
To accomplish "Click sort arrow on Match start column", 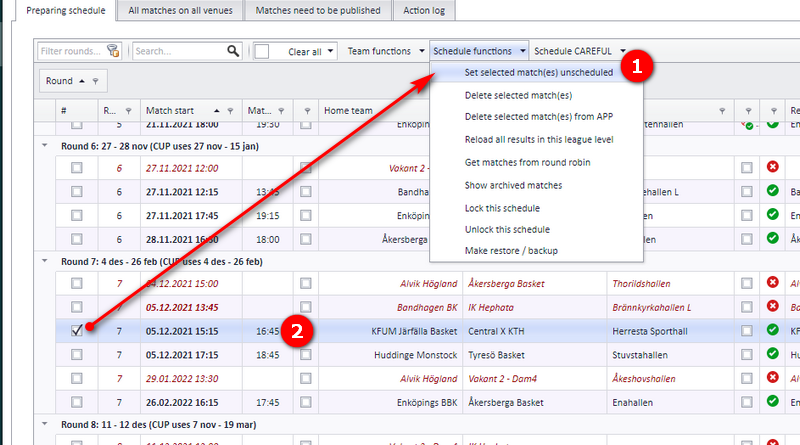I will [217, 111].
